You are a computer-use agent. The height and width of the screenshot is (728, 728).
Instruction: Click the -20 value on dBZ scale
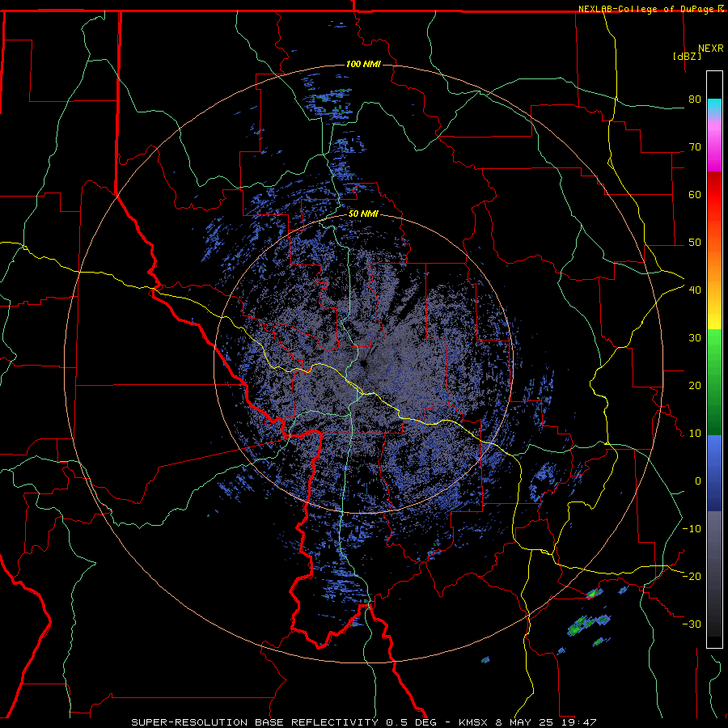(692, 577)
